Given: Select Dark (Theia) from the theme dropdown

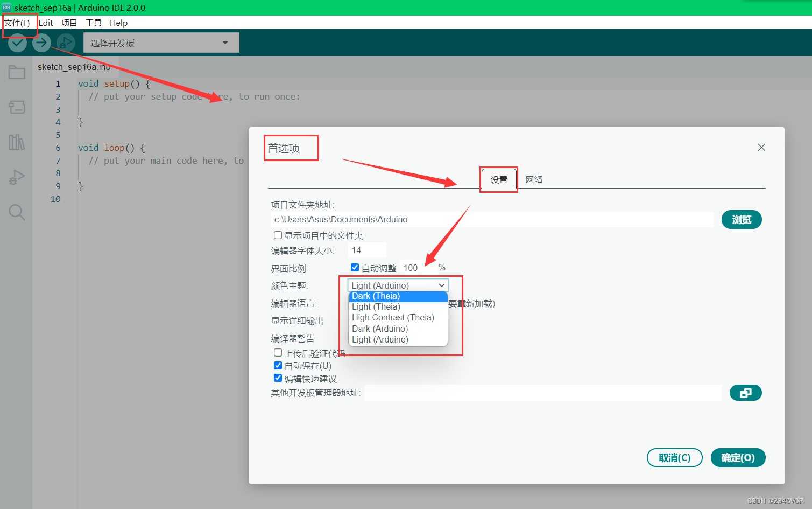Looking at the screenshot, I should pos(375,296).
